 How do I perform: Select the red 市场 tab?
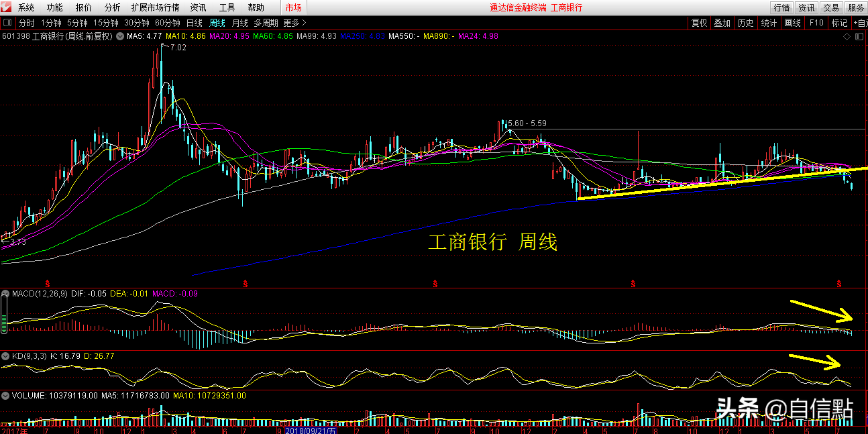[294, 7]
